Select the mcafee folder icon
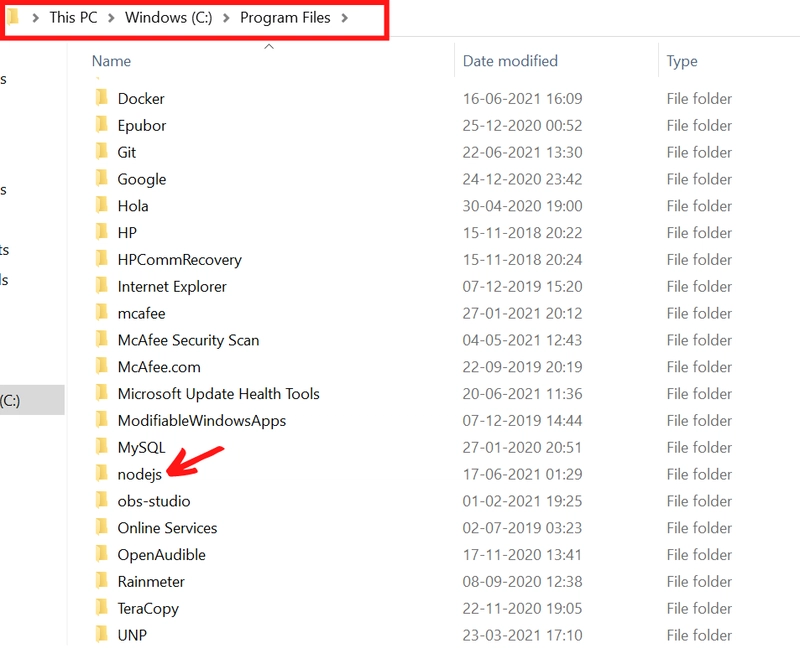The image size is (800, 659). (102, 312)
